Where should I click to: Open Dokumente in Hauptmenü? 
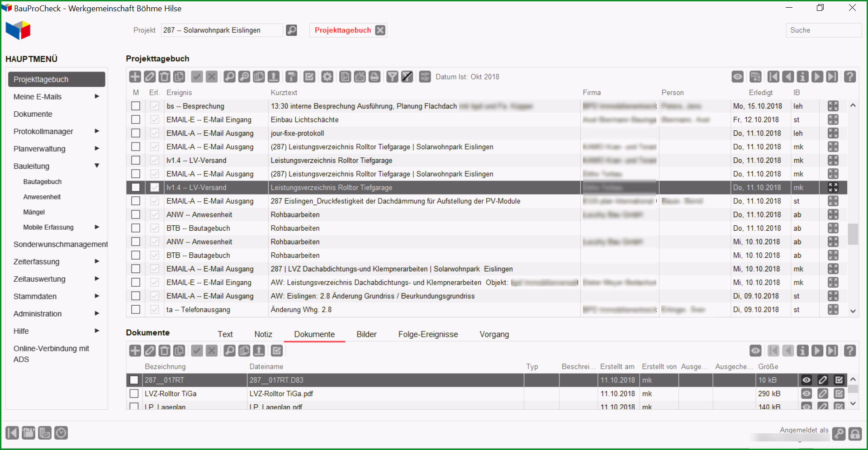click(x=33, y=114)
